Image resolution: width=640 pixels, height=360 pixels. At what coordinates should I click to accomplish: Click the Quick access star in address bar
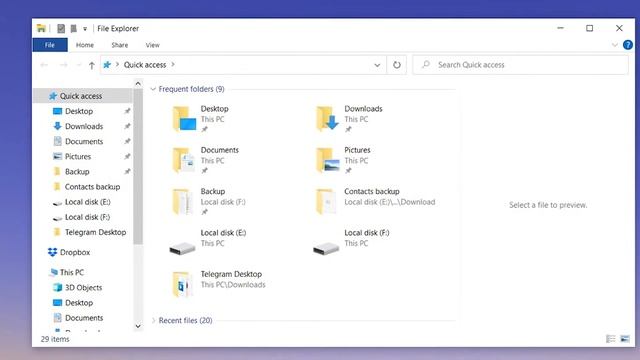tap(107, 64)
